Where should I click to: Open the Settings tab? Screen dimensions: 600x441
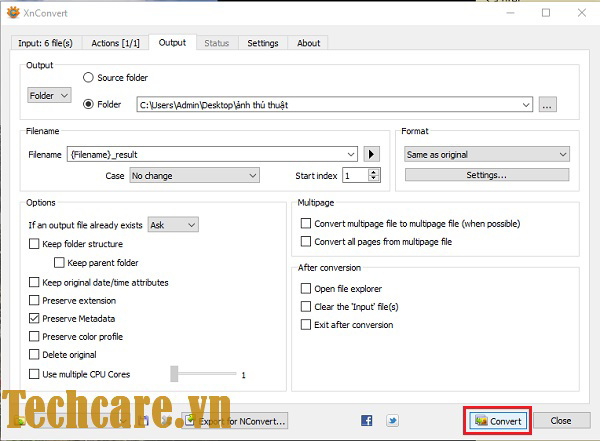[263, 43]
